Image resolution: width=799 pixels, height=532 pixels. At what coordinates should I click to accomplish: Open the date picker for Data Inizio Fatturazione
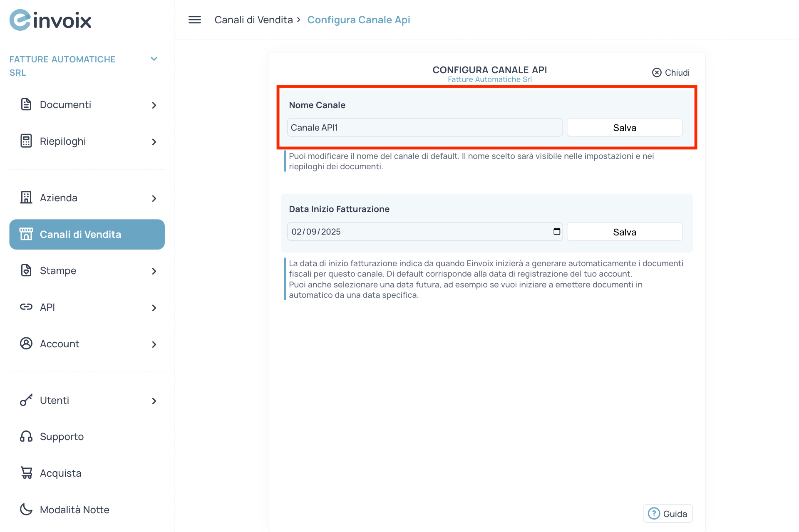pyautogui.click(x=556, y=231)
